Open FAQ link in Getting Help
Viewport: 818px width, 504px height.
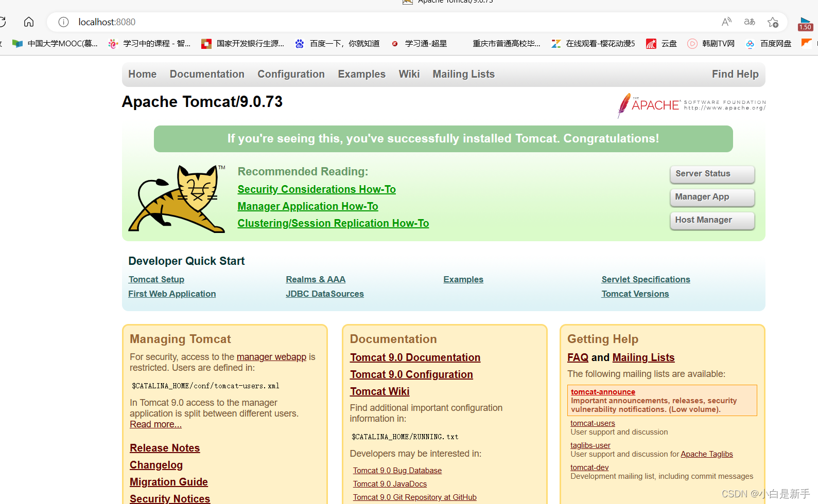coord(578,357)
